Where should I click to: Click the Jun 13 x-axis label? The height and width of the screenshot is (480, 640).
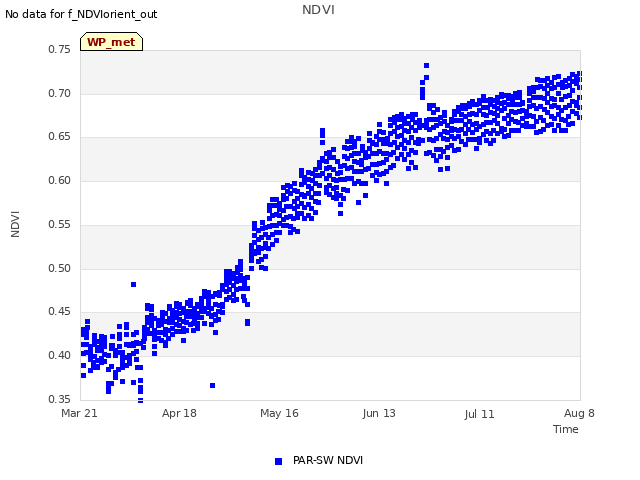pos(379,413)
